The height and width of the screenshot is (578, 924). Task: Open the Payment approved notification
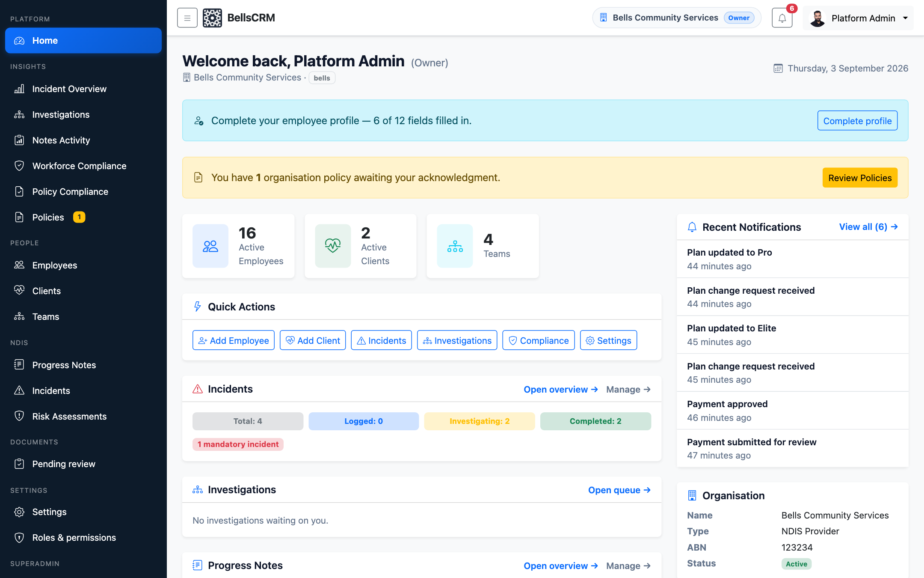(793, 411)
